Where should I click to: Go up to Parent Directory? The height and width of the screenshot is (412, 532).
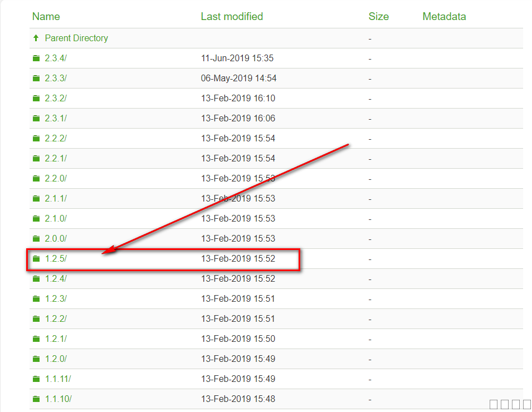coord(76,38)
